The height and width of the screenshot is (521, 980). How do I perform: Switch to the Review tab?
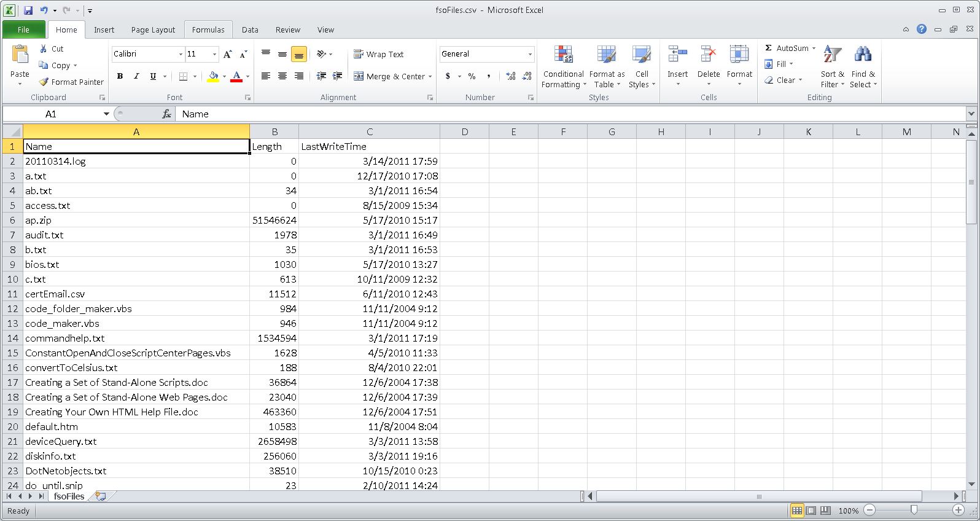click(x=288, y=29)
